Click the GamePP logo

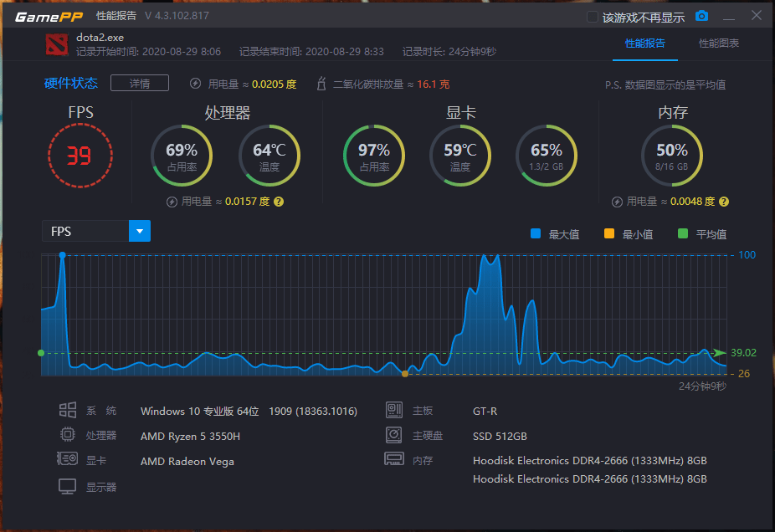click(49, 17)
